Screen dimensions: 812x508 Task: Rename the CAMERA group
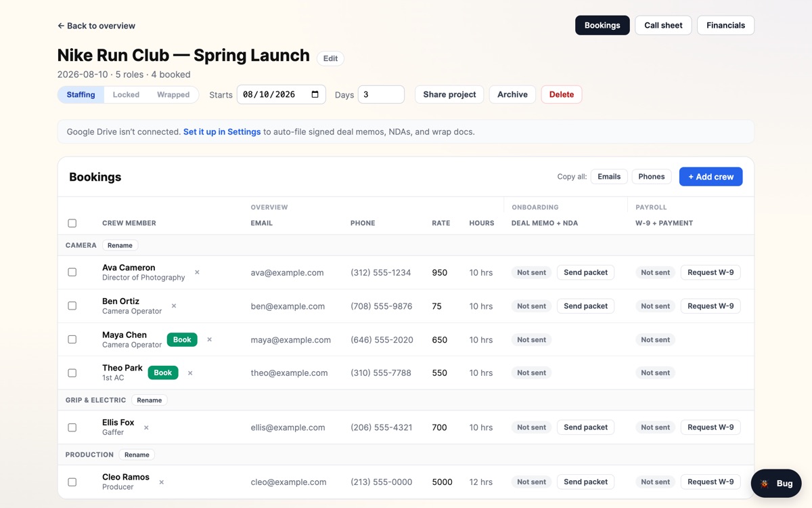(120, 245)
